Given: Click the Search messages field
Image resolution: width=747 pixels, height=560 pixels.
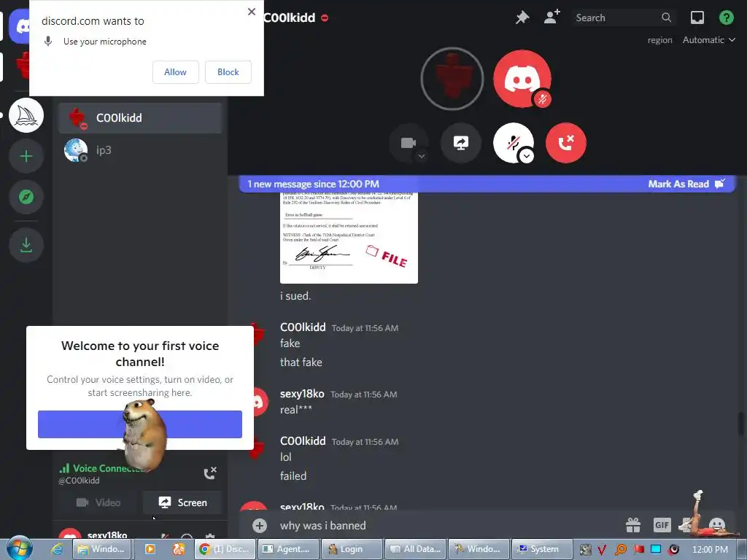Looking at the screenshot, I should click(623, 17).
